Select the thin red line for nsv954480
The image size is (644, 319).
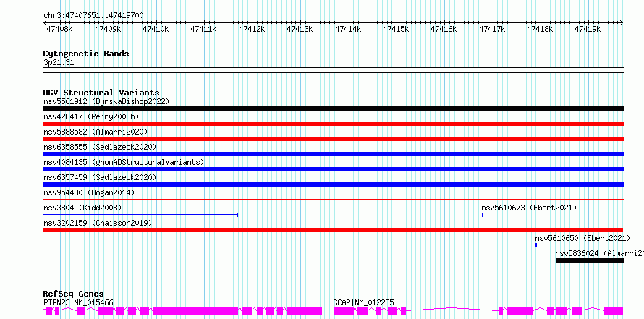coord(333,200)
